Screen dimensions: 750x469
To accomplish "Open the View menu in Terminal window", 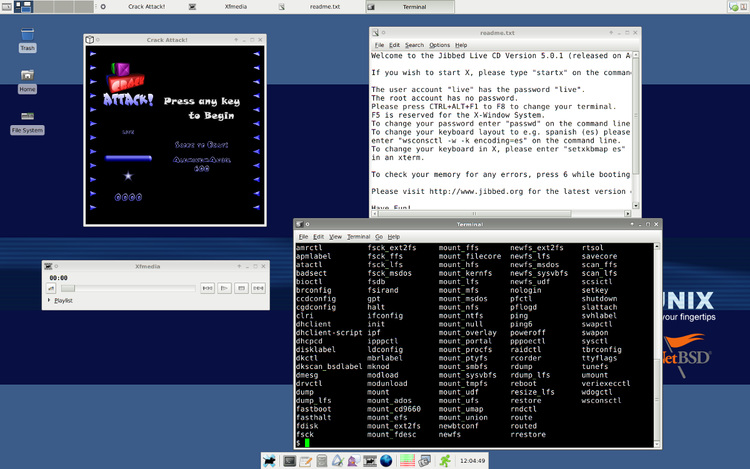I will 335,237.
